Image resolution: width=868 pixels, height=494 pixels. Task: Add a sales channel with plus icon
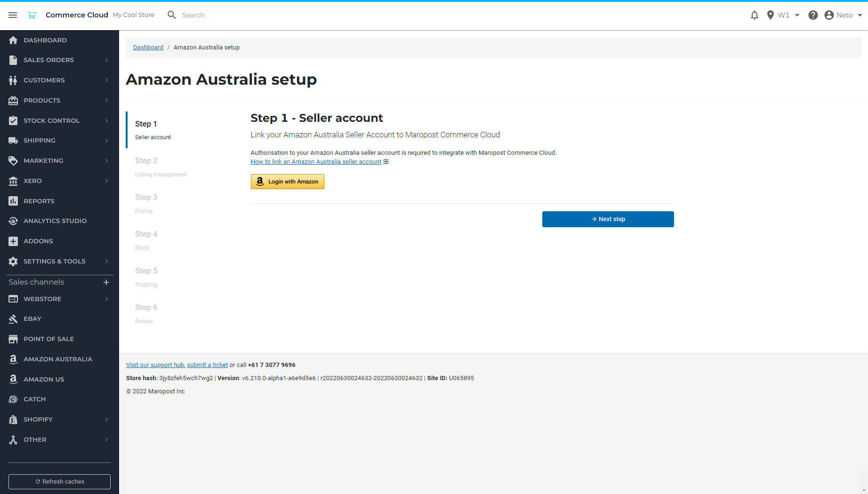click(x=106, y=282)
